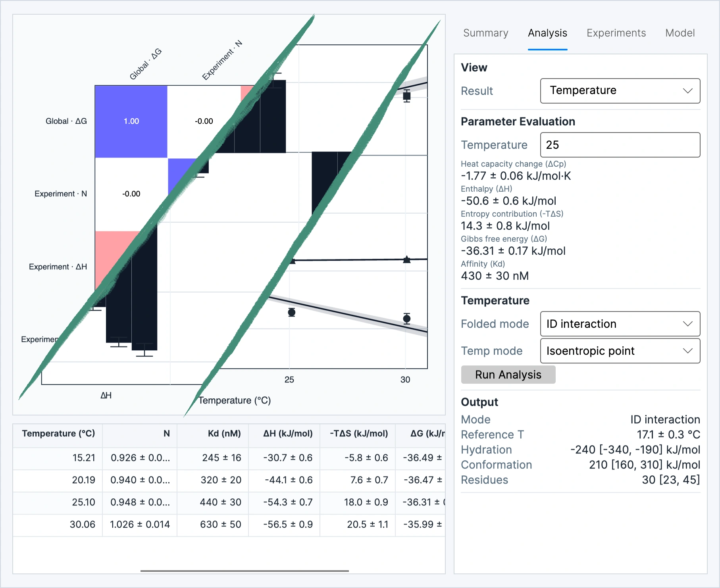Click the circle data marker at 25 °C

(x=291, y=312)
